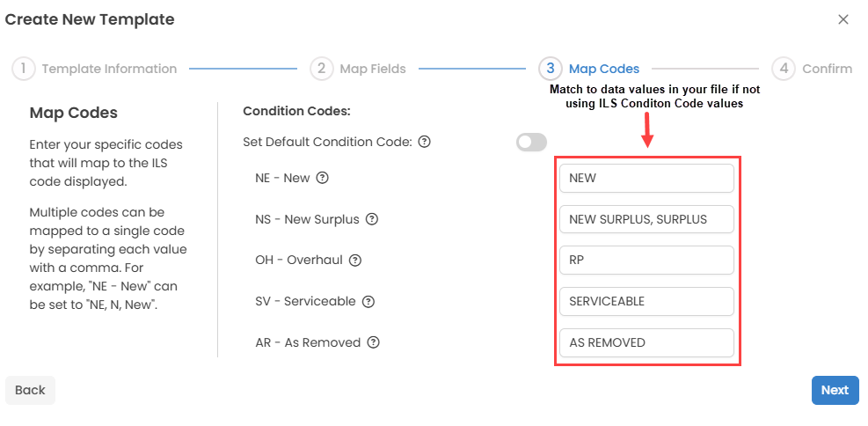This screenshot has height=426, width=868.
Task: Select step 3 Map Codes
Action: tap(603, 69)
